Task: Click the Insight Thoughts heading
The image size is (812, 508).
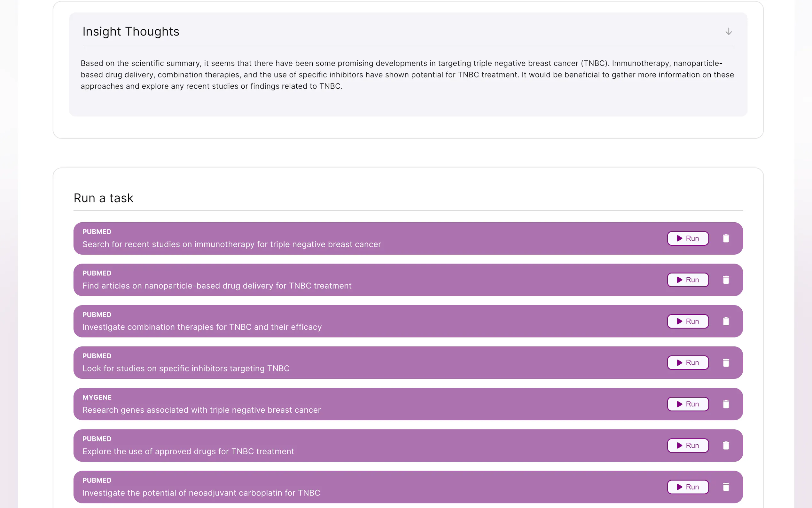Action: coord(131,32)
